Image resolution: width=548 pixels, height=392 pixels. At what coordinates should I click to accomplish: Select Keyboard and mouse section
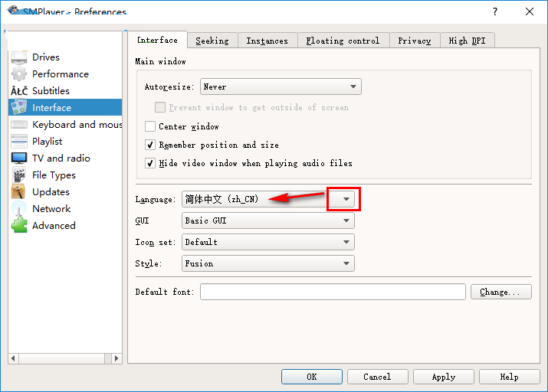[x=65, y=124]
